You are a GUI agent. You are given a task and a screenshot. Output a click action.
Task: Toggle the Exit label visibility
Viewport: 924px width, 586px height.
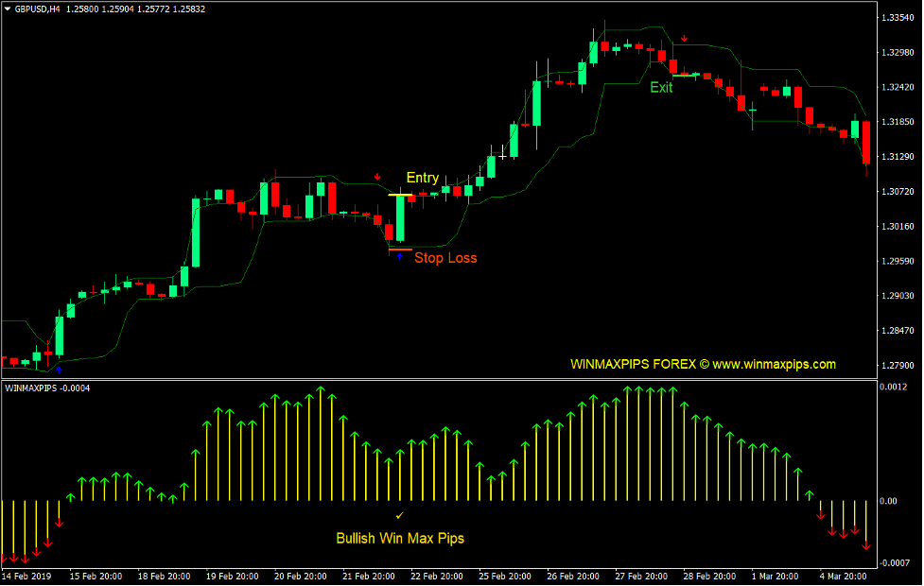click(660, 88)
